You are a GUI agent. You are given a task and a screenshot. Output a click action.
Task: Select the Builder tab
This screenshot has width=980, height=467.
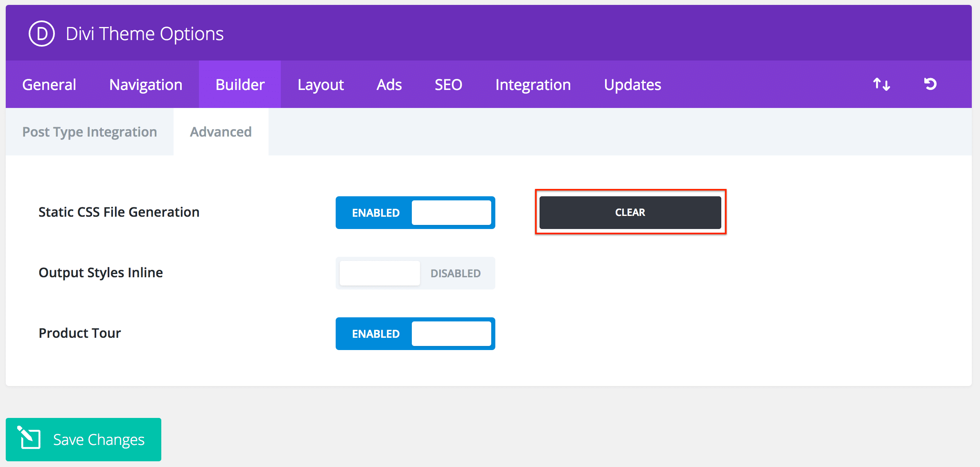[240, 85]
